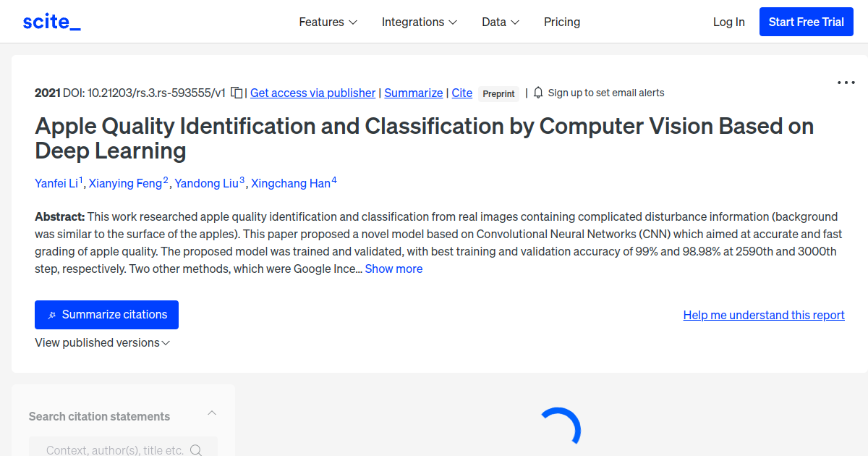Show more of the abstract

pos(393,269)
